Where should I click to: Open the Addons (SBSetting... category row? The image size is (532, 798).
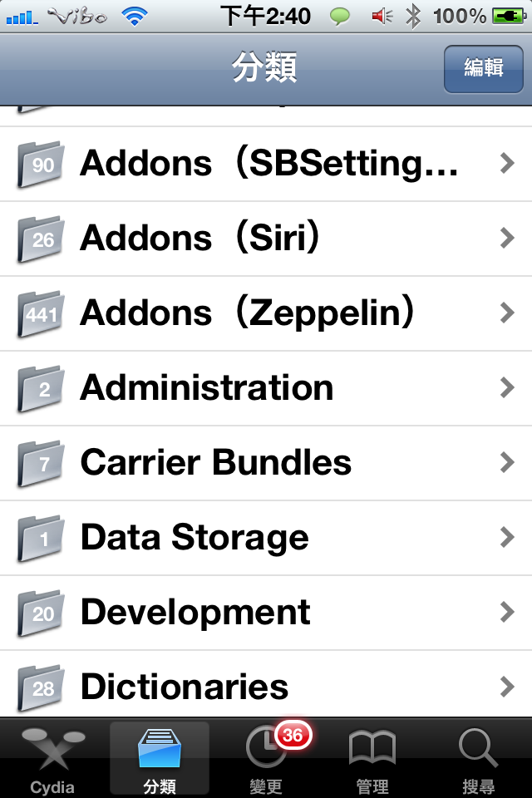[x=266, y=164]
